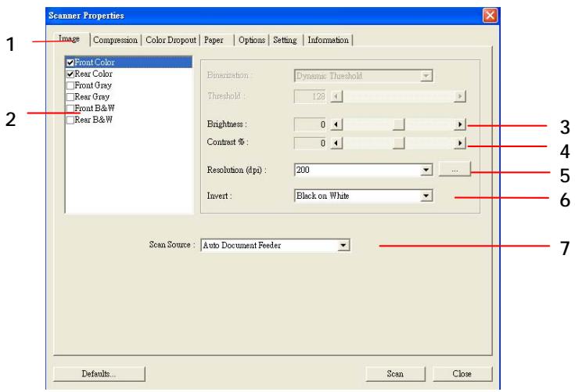Open the Options tab
Viewport: 575px width, 392px height.
[252, 40]
